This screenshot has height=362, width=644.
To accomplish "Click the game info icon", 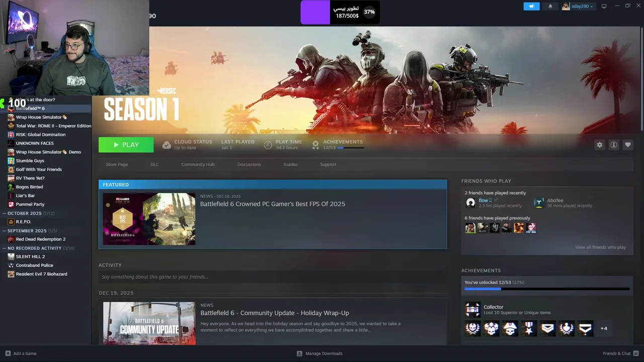I will click(x=613, y=145).
